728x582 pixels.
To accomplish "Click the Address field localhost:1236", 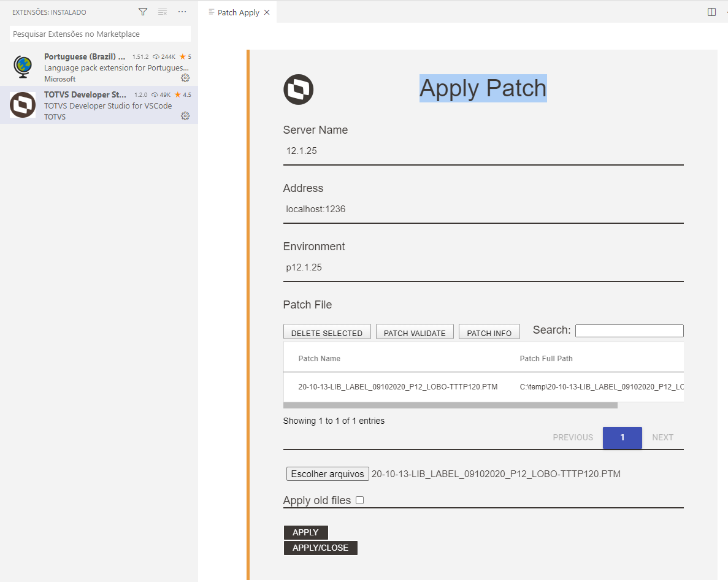I will pyautogui.click(x=483, y=209).
